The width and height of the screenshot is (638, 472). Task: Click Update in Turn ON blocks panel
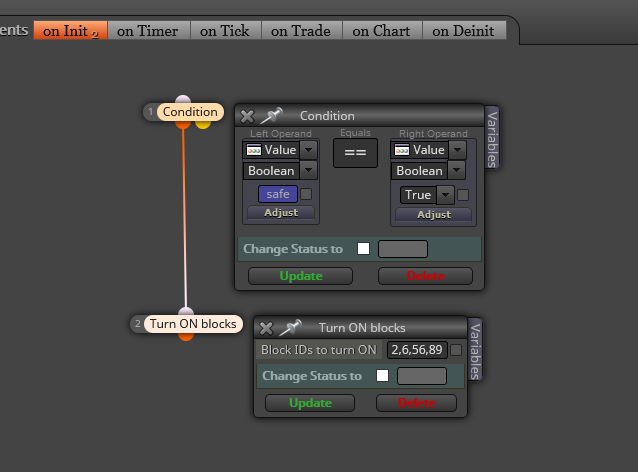(310, 403)
